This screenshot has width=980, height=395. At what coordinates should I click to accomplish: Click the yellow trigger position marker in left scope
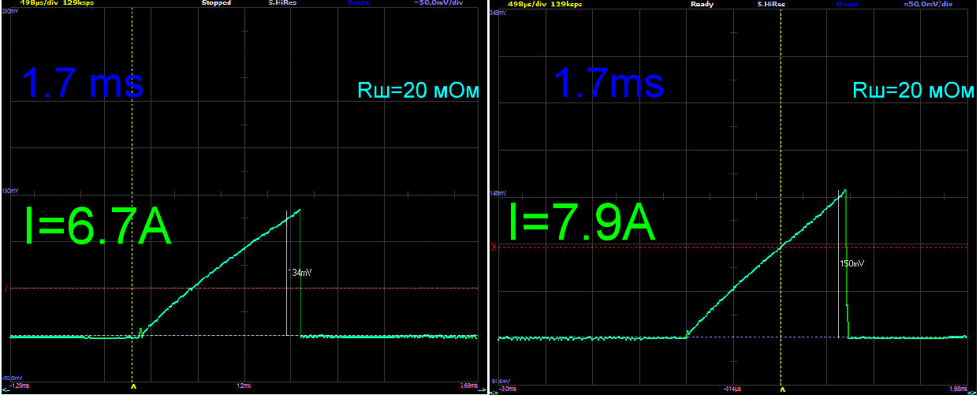coord(132,388)
